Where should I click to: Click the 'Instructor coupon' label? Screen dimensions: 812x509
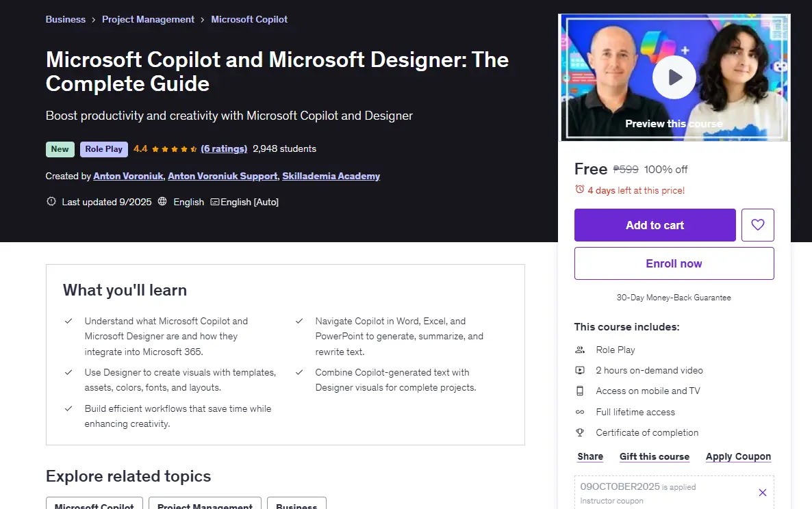(611, 501)
